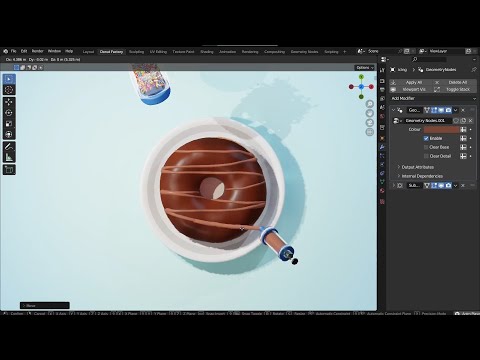Select the Move tool
The height and width of the screenshot is (360, 480).
coord(9,102)
